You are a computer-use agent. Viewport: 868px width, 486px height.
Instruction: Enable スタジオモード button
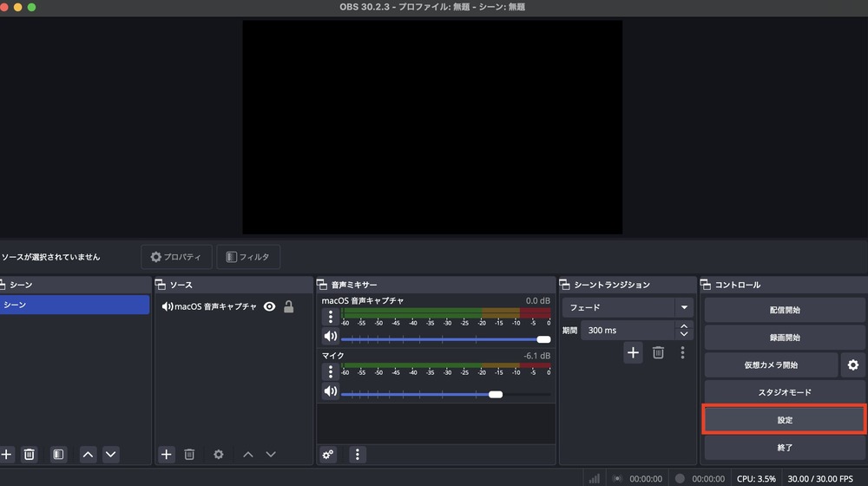785,392
